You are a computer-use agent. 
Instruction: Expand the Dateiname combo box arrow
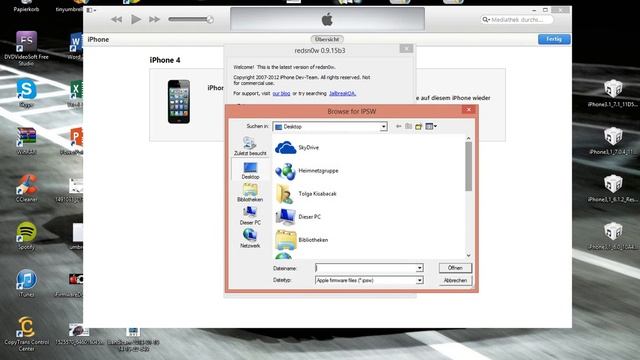419,268
